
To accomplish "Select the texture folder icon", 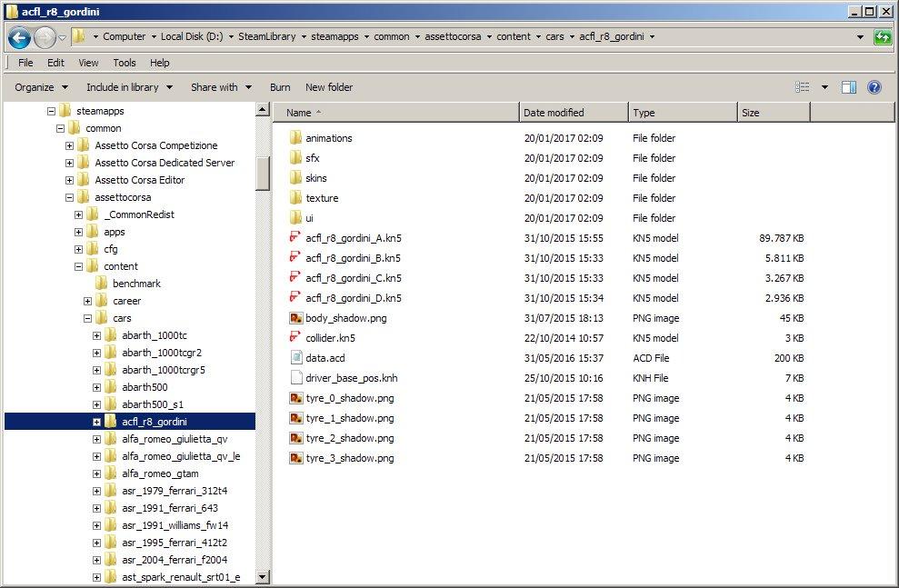I will pos(295,198).
